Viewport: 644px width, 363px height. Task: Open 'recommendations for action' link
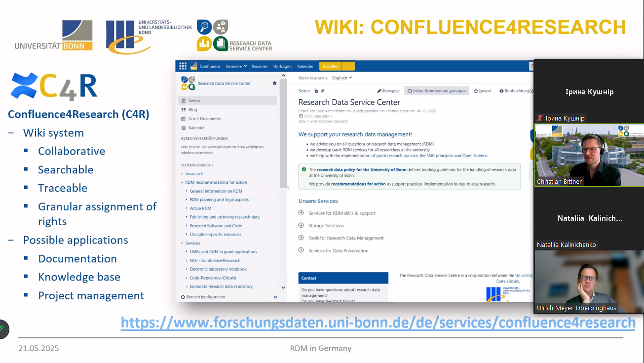coord(358,184)
